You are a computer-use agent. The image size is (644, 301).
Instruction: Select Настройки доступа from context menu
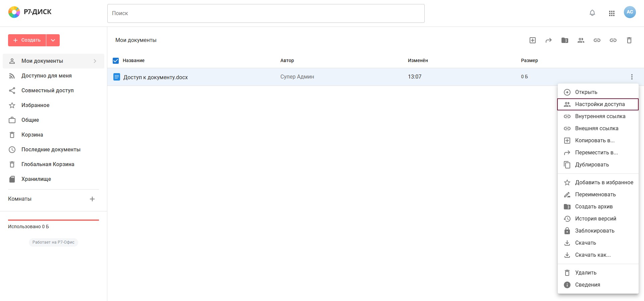(599, 104)
